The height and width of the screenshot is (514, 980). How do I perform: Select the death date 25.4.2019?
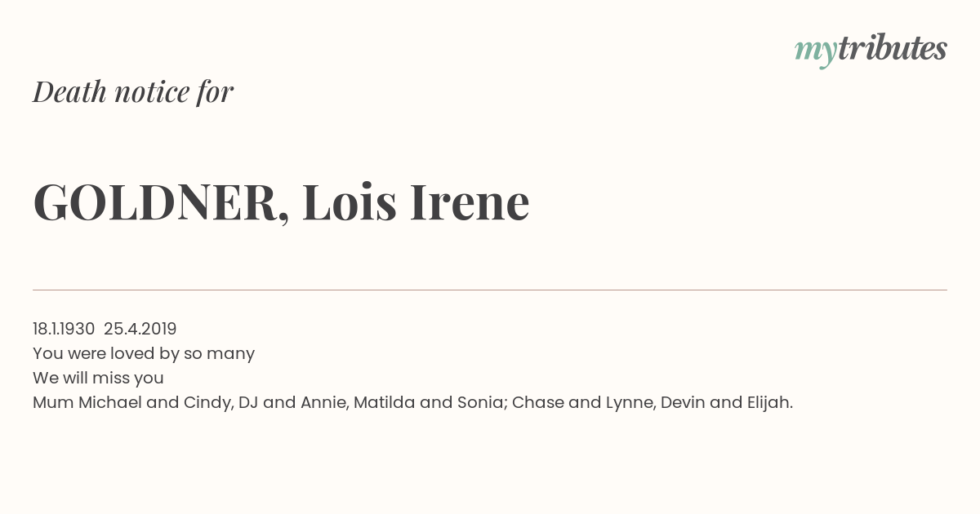pos(140,329)
